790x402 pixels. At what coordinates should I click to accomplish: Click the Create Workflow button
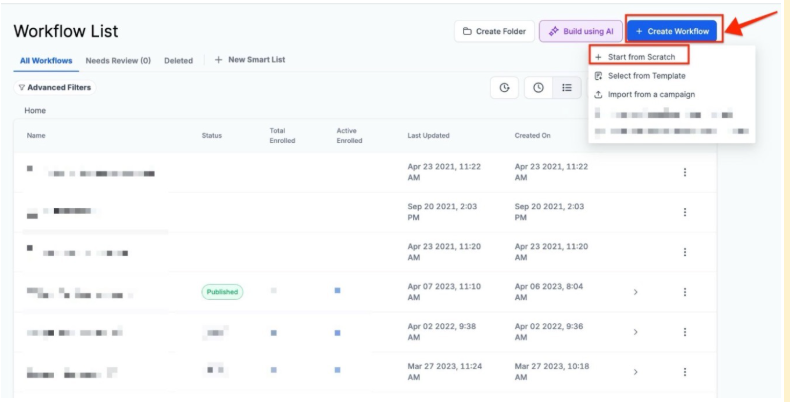pyautogui.click(x=672, y=31)
